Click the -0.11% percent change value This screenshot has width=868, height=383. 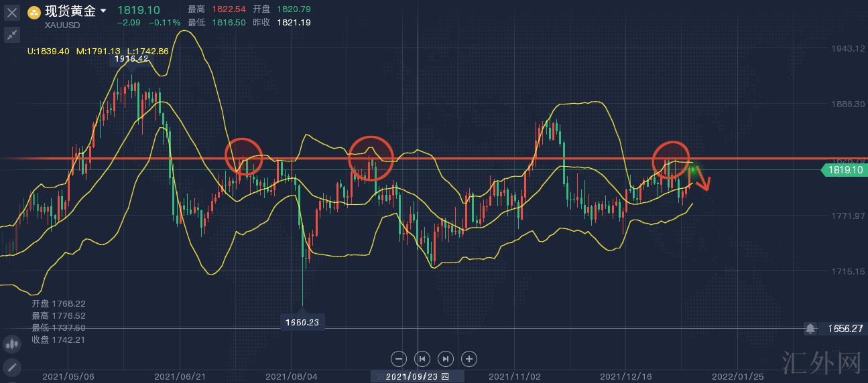pyautogui.click(x=165, y=23)
